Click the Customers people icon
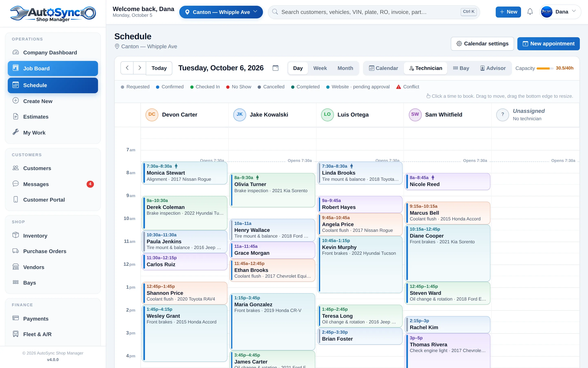This screenshot has height=368, width=588. 16,168
